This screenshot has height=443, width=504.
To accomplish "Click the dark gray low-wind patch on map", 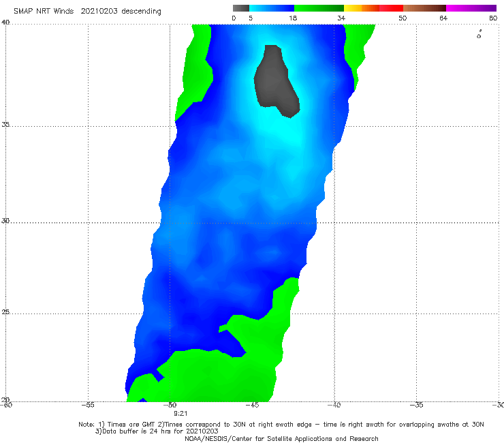I will (276, 80).
